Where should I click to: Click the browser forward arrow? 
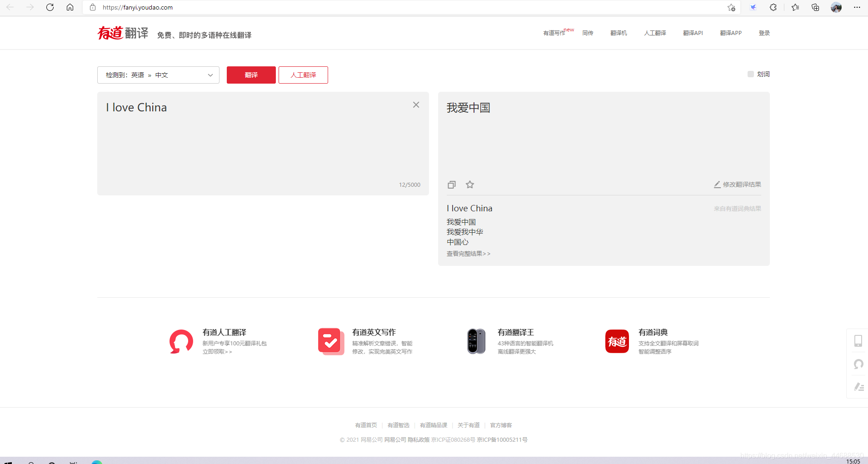pyautogui.click(x=30, y=7)
